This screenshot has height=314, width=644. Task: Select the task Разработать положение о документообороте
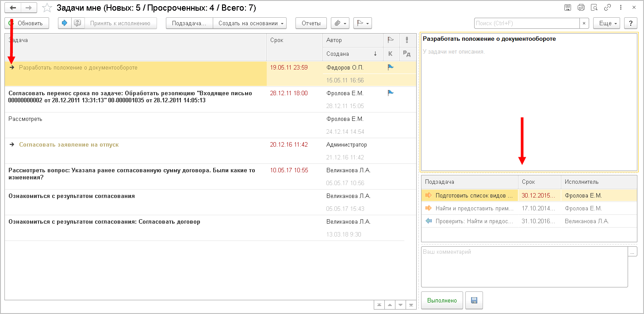click(x=78, y=68)
